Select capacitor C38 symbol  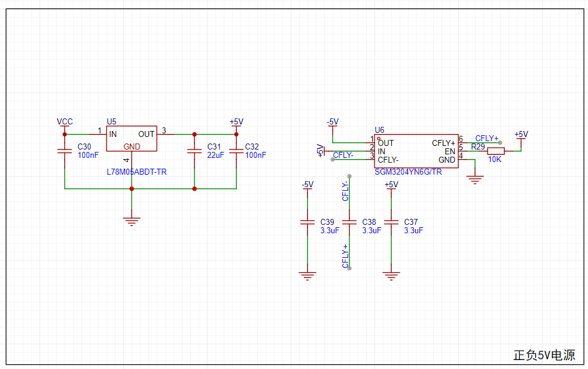[x=349, y=222]
